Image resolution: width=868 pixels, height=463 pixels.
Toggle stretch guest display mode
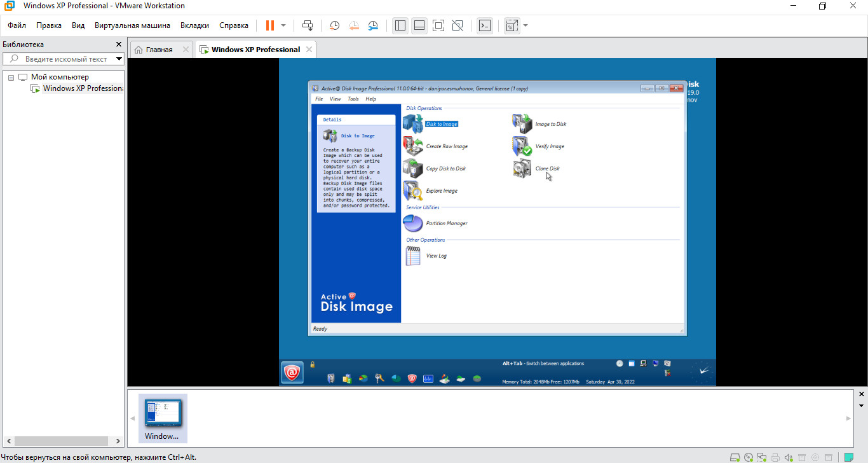[x=512, y=25]
